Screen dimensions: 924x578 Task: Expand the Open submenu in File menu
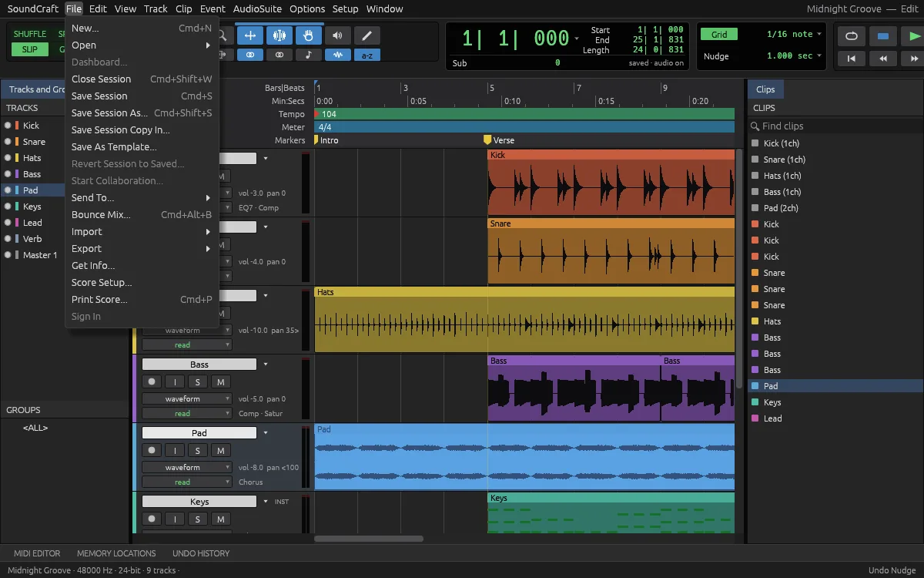(142, 45)
